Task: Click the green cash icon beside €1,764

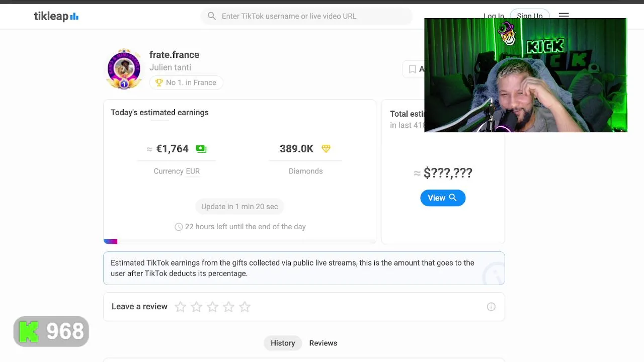Action: pos(201,148)
